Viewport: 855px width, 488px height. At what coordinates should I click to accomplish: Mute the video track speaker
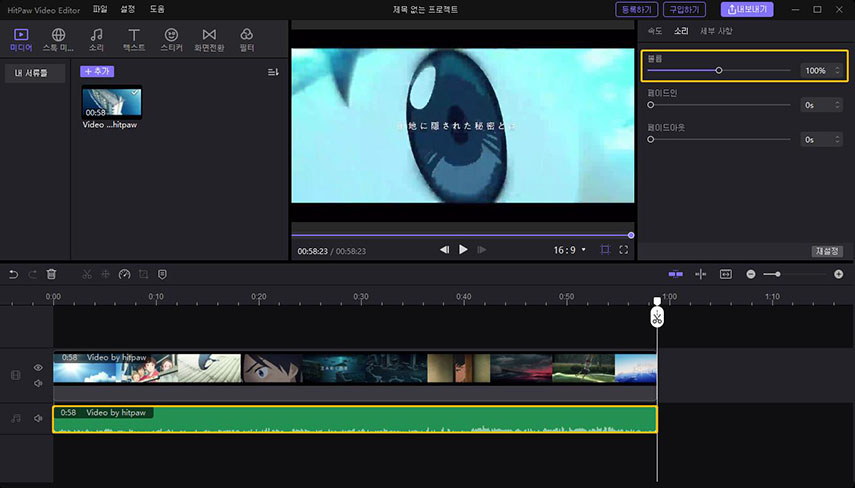click(x=38, y=383)
